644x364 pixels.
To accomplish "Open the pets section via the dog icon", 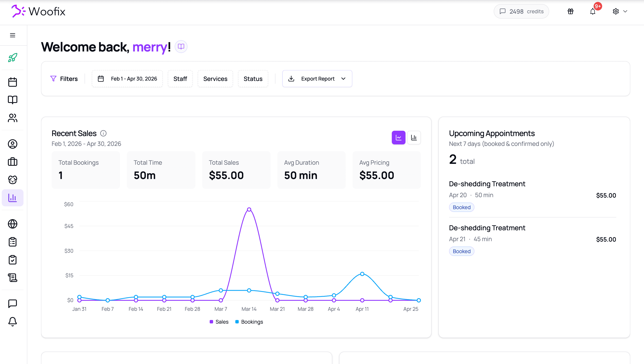I will [x=13, y=180].
